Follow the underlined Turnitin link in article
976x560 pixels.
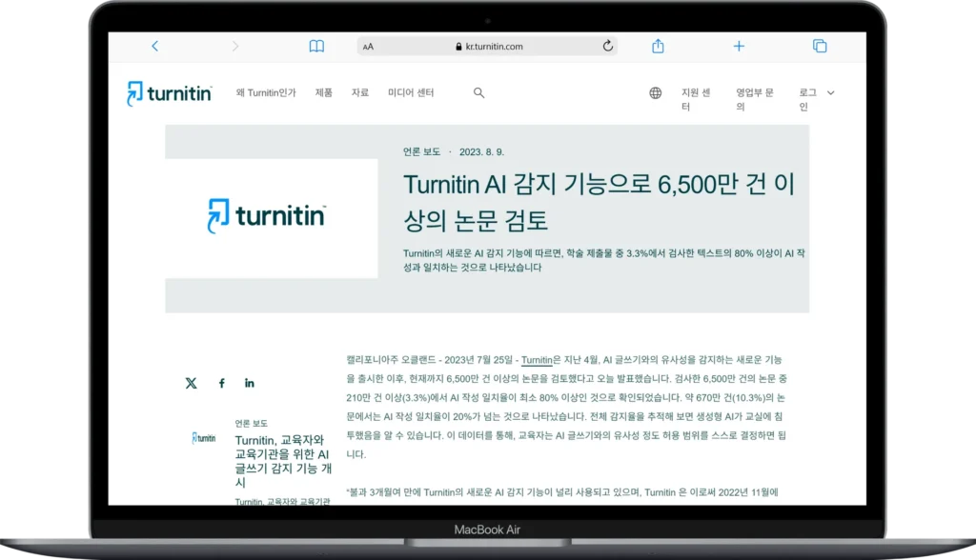(x=537, y=360)
